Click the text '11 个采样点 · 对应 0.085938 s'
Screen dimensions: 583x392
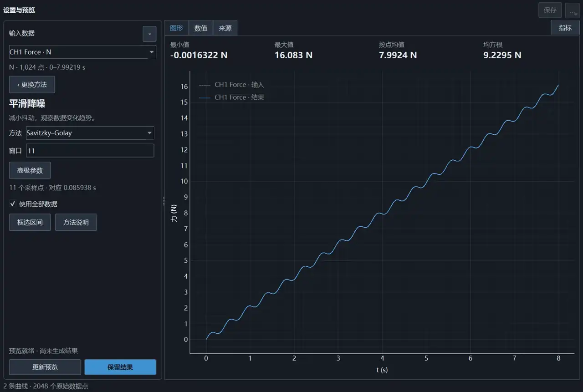52,188
